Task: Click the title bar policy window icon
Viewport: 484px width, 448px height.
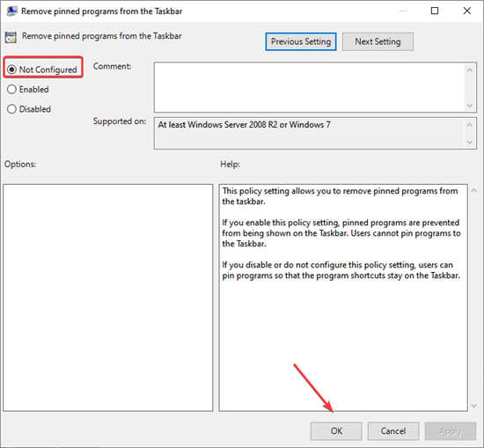Action: click(11, 11)
